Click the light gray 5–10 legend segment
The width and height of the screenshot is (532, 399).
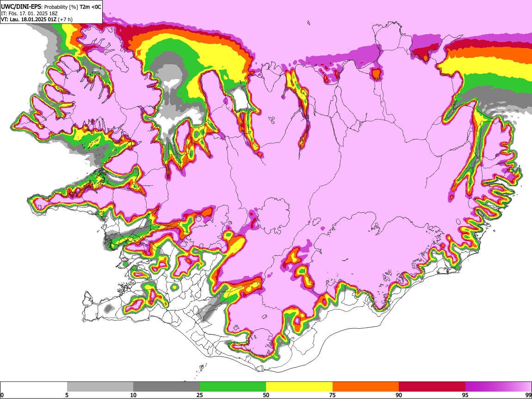coord(100,387)
